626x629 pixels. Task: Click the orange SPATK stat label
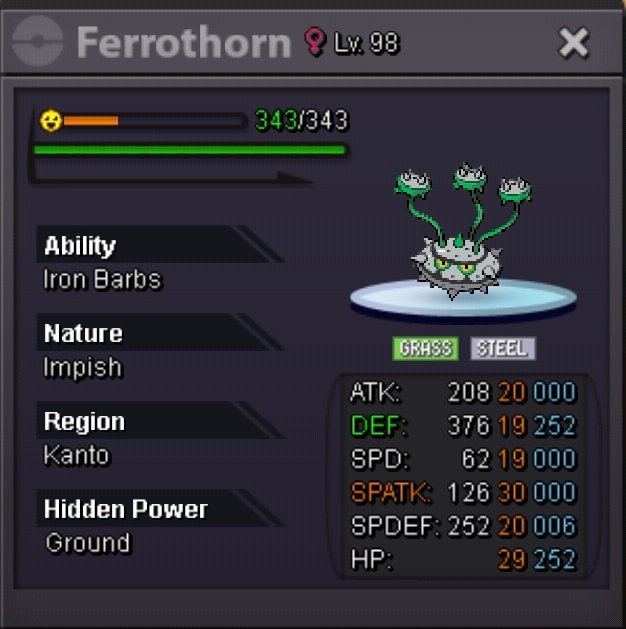(x=391, y=492)
